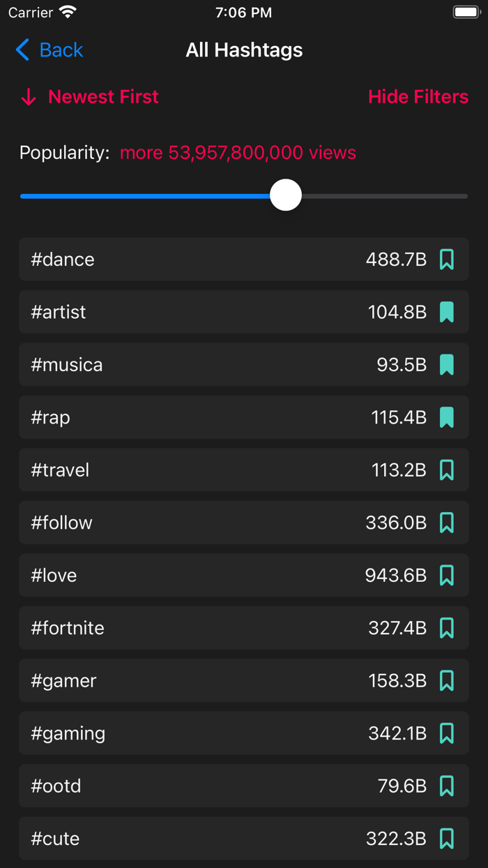Bookmark the #dance hashtag
The image size is (488, 868).
447,259
